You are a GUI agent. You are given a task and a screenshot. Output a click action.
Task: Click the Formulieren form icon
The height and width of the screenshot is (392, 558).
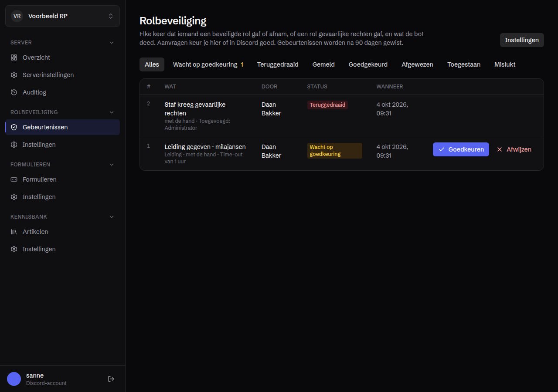(x=14, y=179)
